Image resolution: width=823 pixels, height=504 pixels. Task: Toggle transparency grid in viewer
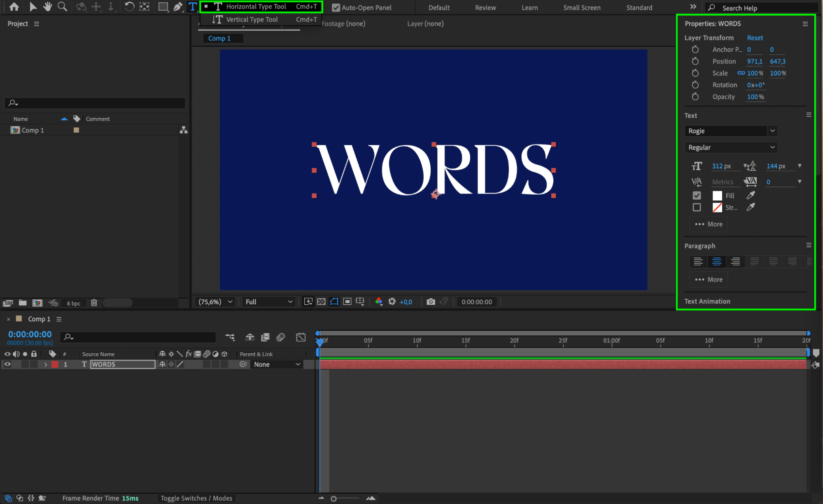click(321, 302)
